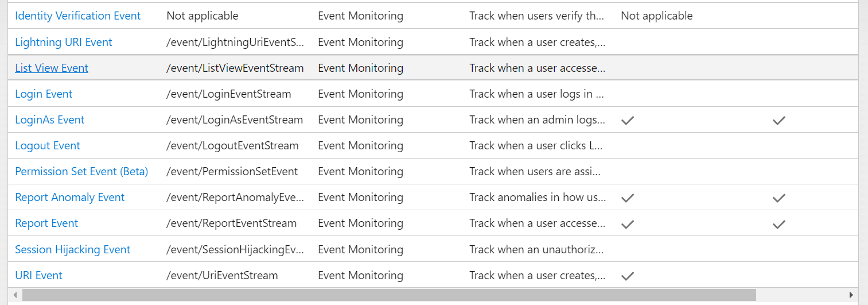Click the second checkmark in the LoginAs Event row

pos(779,121)
